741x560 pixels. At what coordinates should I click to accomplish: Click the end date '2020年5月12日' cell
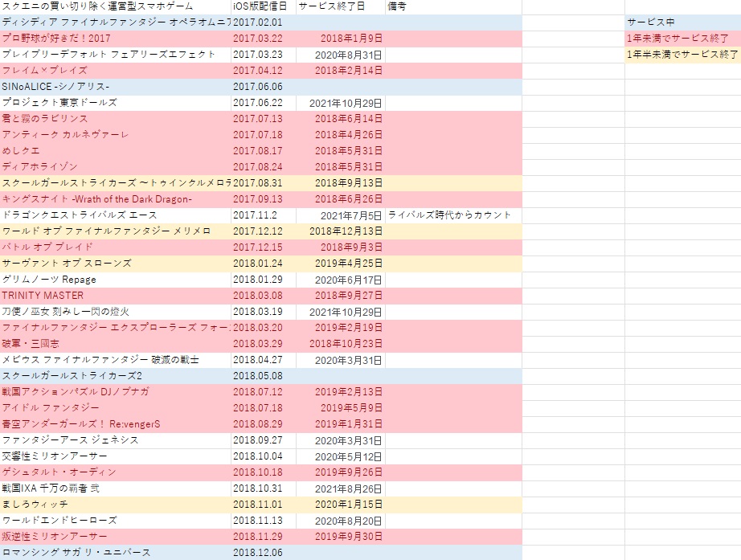pyautogui.click(x=341, y=456)
